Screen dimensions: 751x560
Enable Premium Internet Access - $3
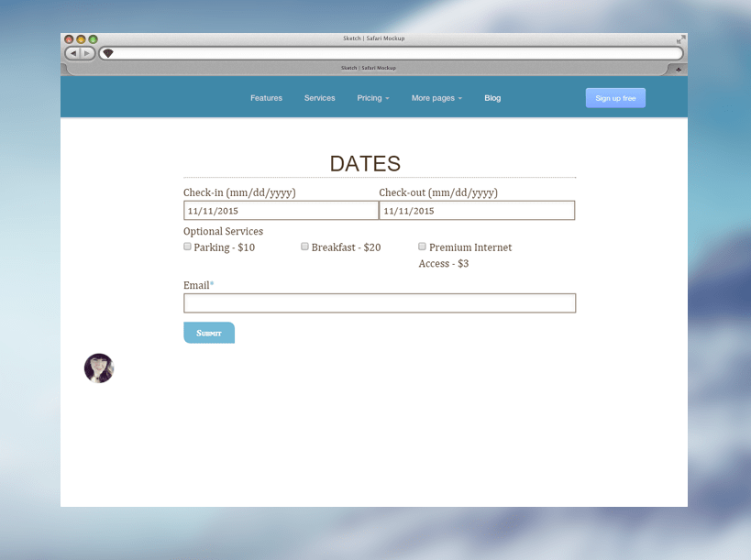(x=422, y=246)
